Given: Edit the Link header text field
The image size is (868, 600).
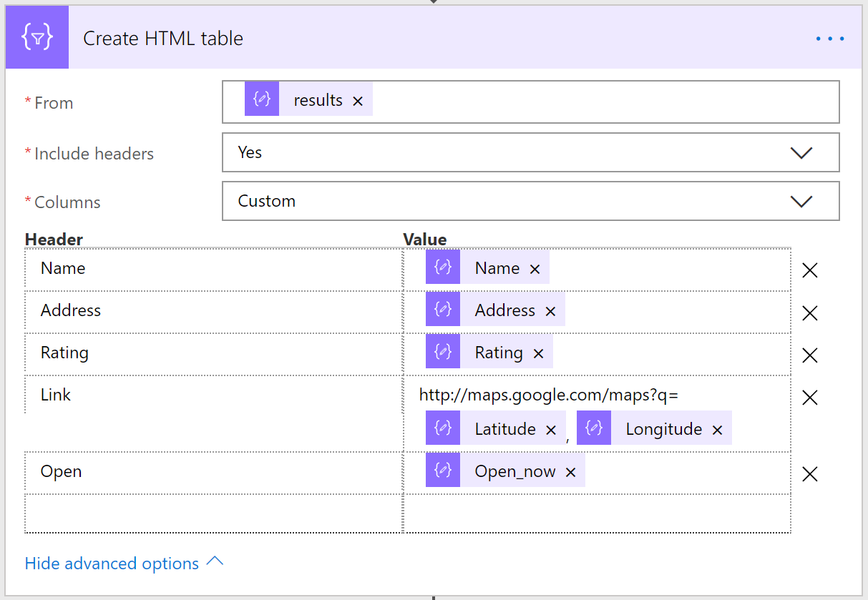Looking at the screenshot, I should point(213,395).
